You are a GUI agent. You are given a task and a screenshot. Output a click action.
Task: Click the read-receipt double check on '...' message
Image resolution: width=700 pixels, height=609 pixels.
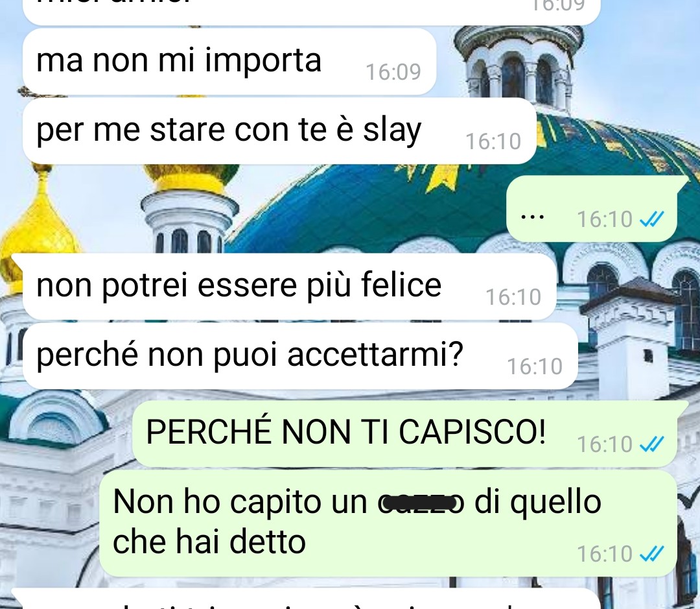coord(652,219)
